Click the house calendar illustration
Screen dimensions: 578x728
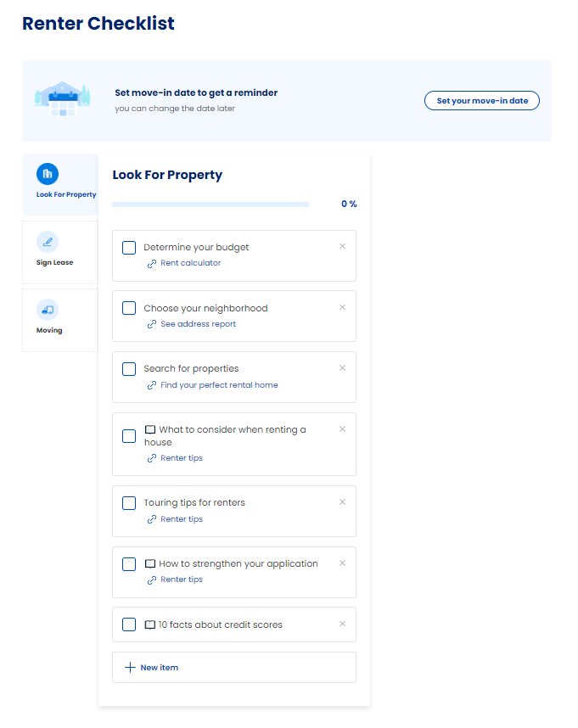pyautogui.click(x=62, y=99)
